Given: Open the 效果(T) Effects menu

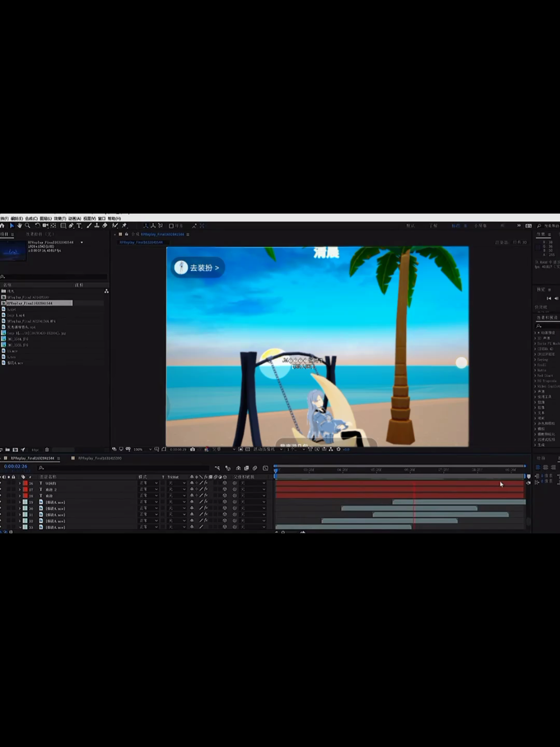Looking at the screenshot, I should (x=60, y=218).
